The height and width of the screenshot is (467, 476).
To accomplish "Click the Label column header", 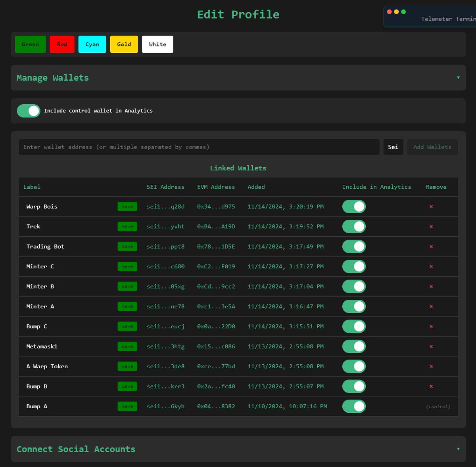I will (32, 187).
